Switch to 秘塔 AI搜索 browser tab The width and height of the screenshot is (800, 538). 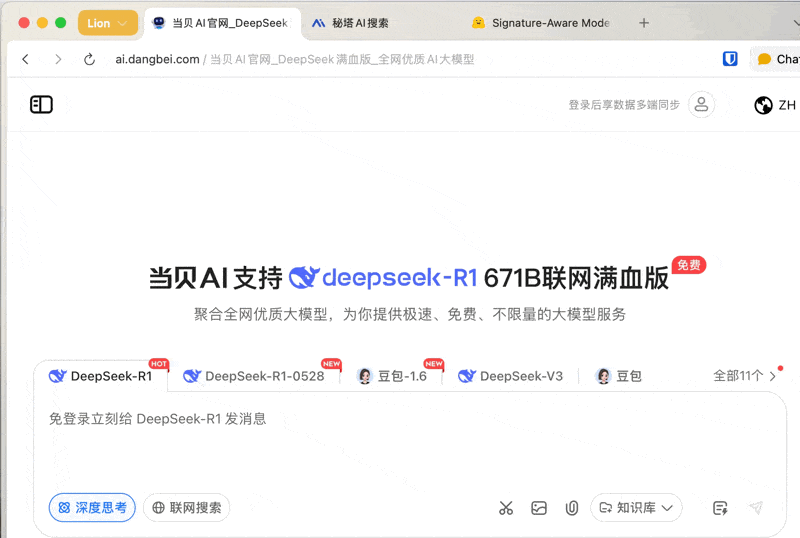(350, 23)
